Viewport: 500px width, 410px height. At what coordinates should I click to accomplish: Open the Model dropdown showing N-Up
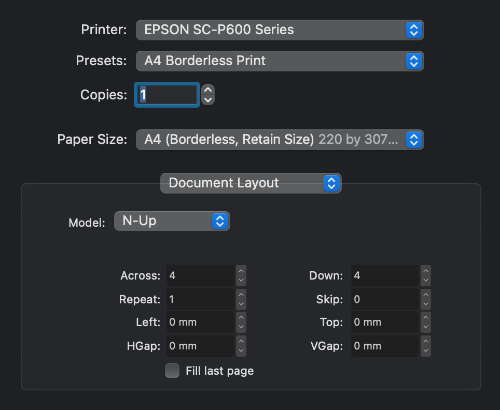(x=172, y=221)
